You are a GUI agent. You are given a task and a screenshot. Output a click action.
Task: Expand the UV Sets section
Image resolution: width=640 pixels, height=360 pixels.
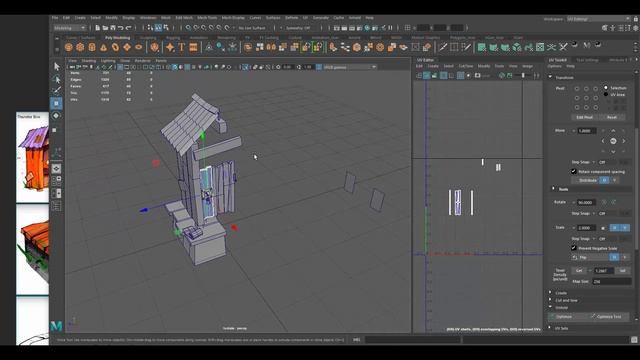tap(550, 328)
